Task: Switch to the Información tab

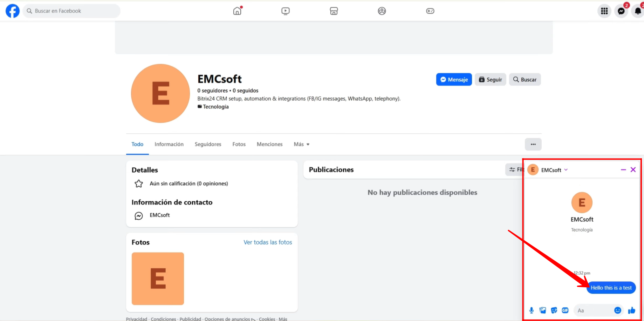Action: [x=169, y=144]
